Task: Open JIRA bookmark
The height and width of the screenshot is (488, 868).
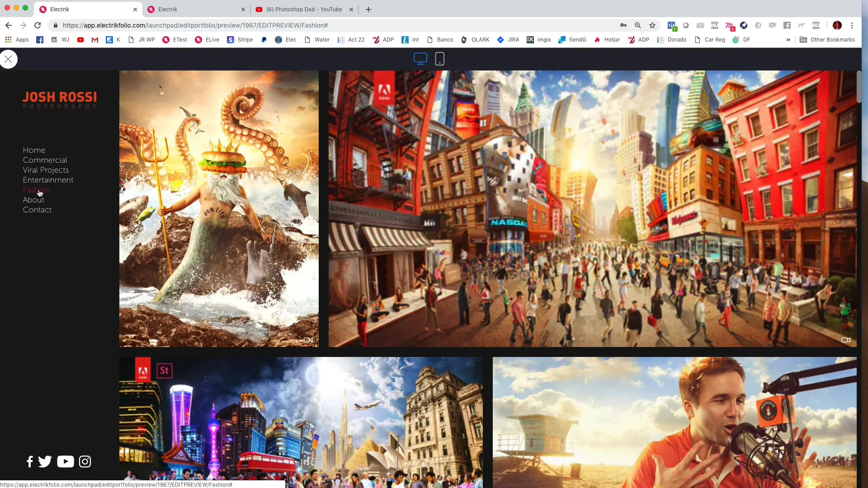Action: (x=508, y=40)
